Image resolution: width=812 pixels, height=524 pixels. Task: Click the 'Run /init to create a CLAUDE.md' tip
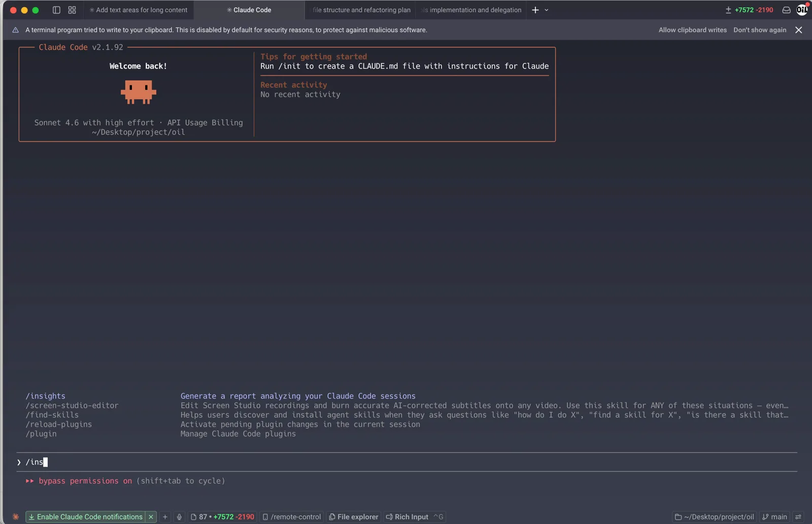404,66
